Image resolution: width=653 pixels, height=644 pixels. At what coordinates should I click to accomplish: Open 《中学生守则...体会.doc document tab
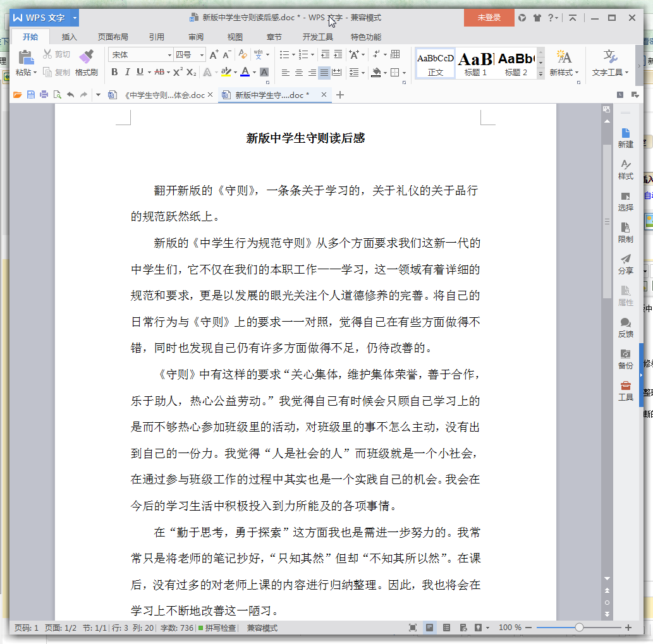point(159,95)
